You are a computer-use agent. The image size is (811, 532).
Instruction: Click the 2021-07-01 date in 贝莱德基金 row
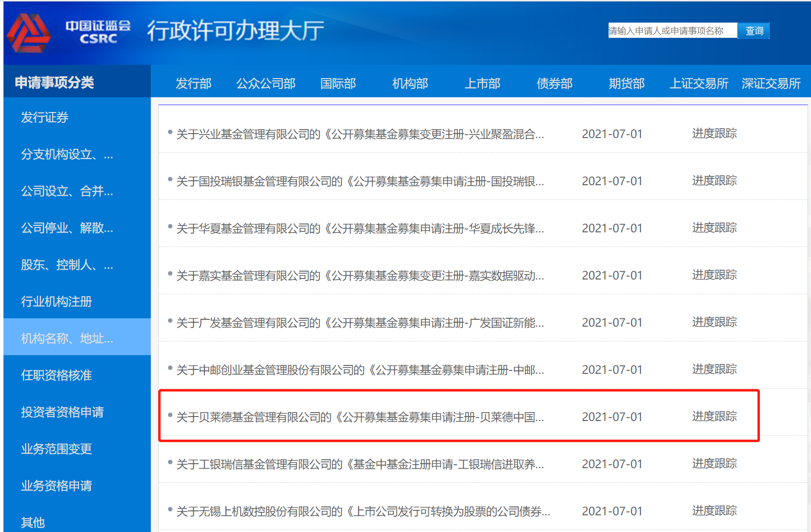pos(612,417)
